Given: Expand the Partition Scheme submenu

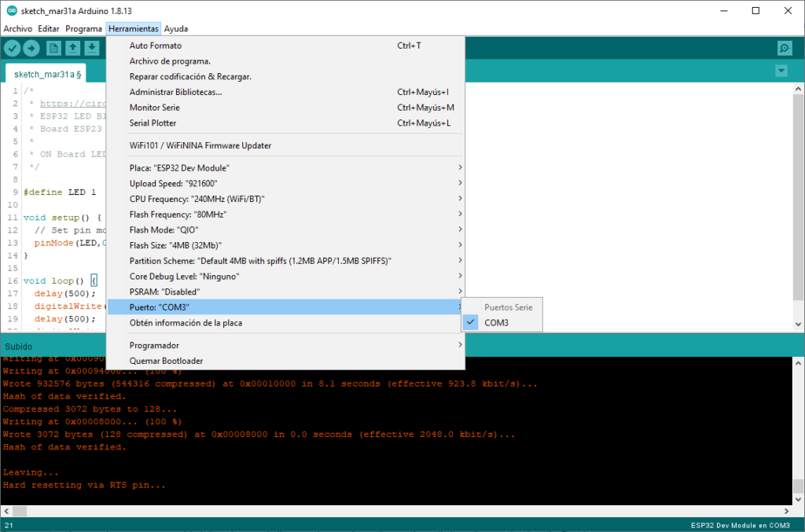Looking at the screenshot, I should click(x=286, y=261).
